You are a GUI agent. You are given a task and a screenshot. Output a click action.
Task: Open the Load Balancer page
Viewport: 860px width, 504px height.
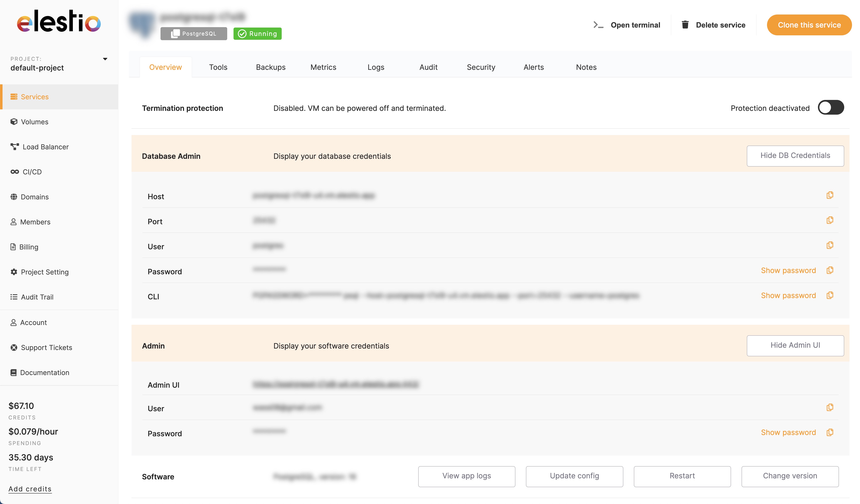(x=45, y=147)
